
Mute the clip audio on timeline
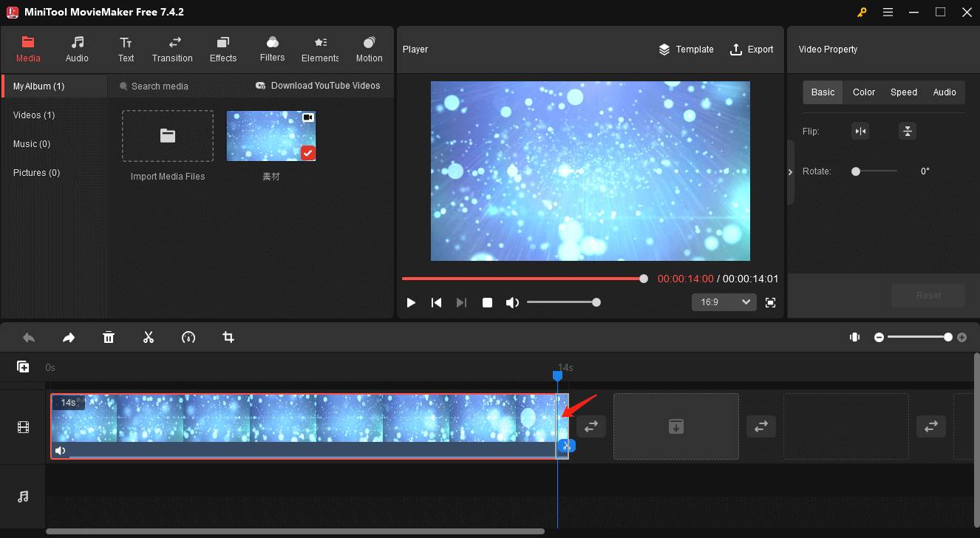click(61, 451)
